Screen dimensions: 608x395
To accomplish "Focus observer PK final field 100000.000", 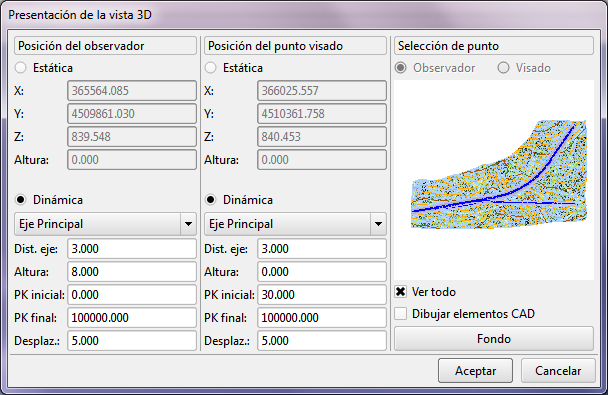I will [132, 317].
